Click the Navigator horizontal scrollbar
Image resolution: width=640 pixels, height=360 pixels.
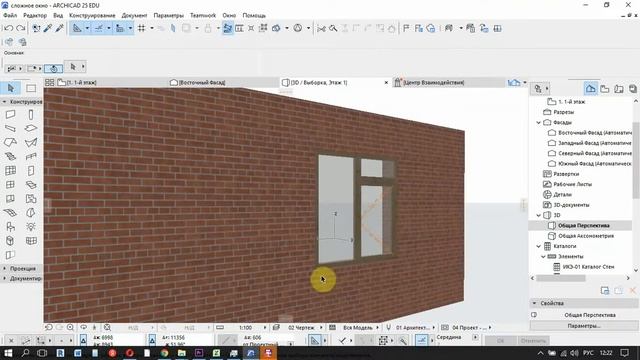[x=561, y=278]
